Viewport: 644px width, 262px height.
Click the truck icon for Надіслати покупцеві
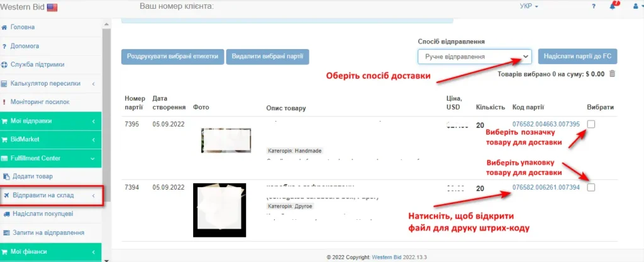click(x=6, y=214)
